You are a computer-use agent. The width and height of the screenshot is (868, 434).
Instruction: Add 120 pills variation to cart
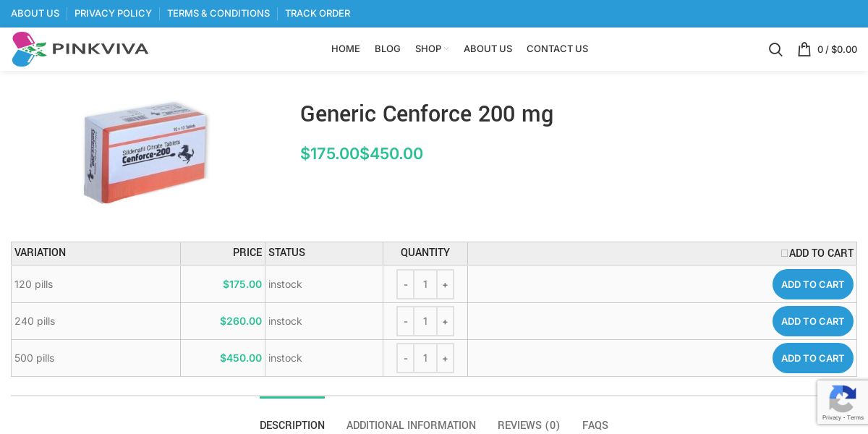(812, 284)
